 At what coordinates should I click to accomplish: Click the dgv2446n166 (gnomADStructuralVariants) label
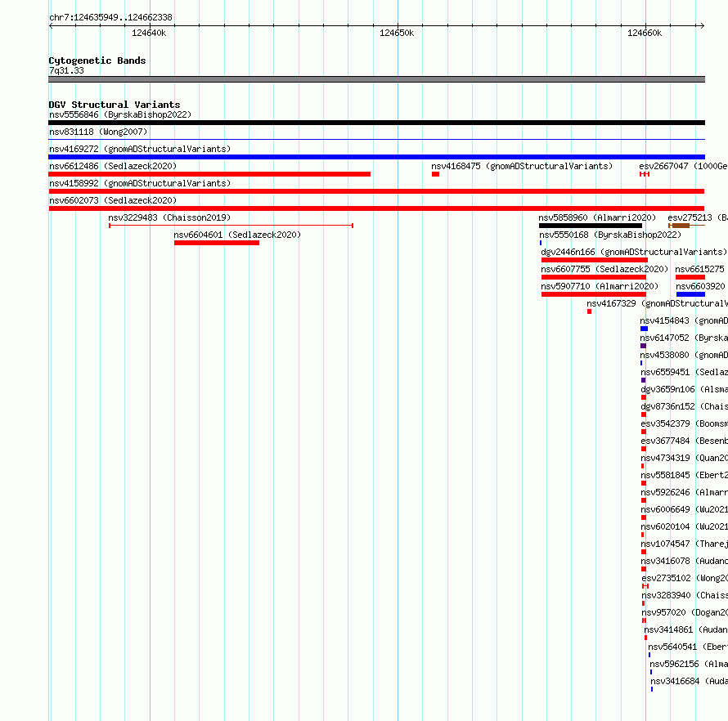coord(634,252)
